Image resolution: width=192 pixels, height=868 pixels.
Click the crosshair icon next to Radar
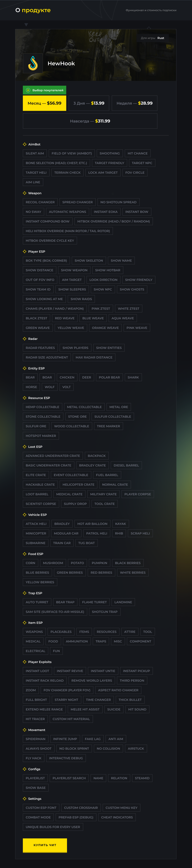[x=25, y=339]
